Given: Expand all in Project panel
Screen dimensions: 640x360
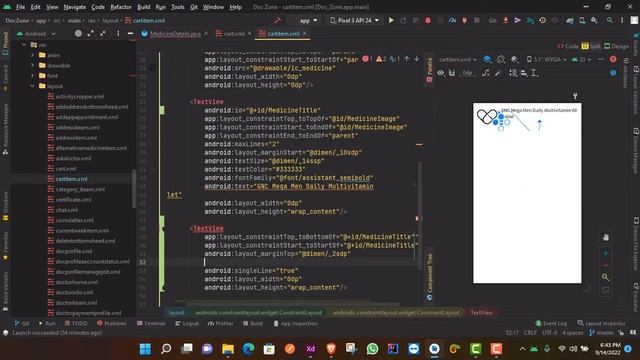Looking at the screenshot, I should coord(91,33).
